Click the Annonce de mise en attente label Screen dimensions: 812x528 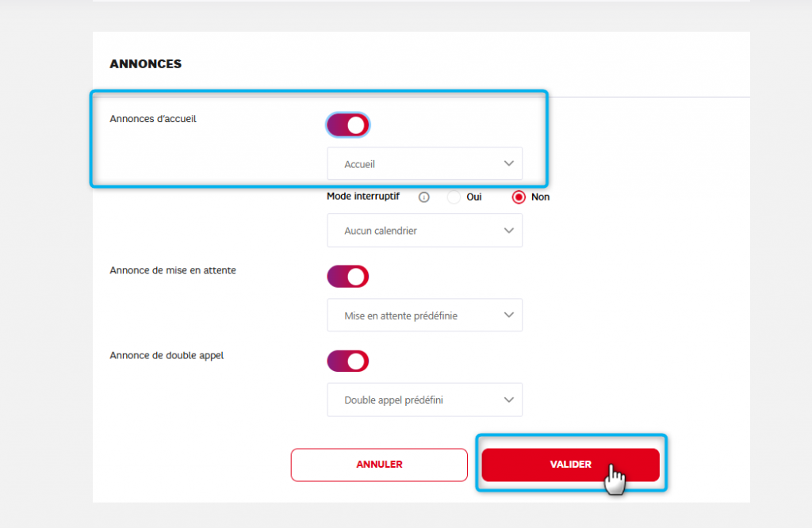[172, 270]
